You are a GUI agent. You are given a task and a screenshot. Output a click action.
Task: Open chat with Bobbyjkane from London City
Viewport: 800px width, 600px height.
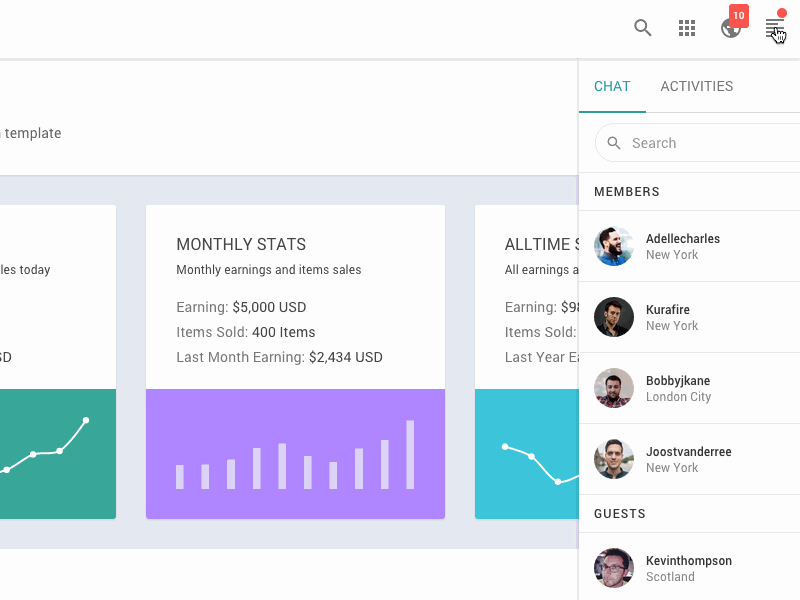click(x=688, y=388)
